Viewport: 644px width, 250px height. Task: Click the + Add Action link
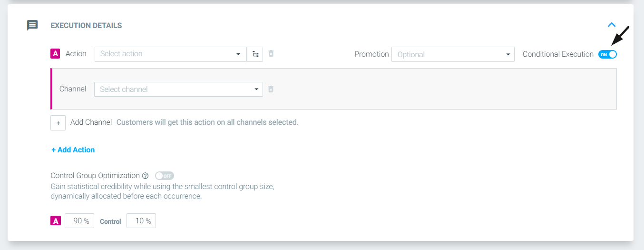coord(73,150)
